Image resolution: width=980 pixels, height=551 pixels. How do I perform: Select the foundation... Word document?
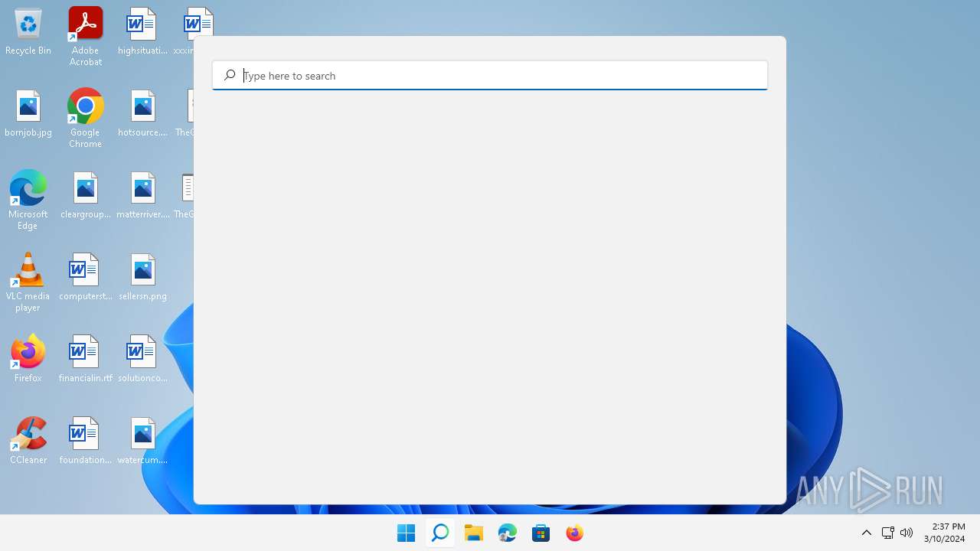point(86,442)
